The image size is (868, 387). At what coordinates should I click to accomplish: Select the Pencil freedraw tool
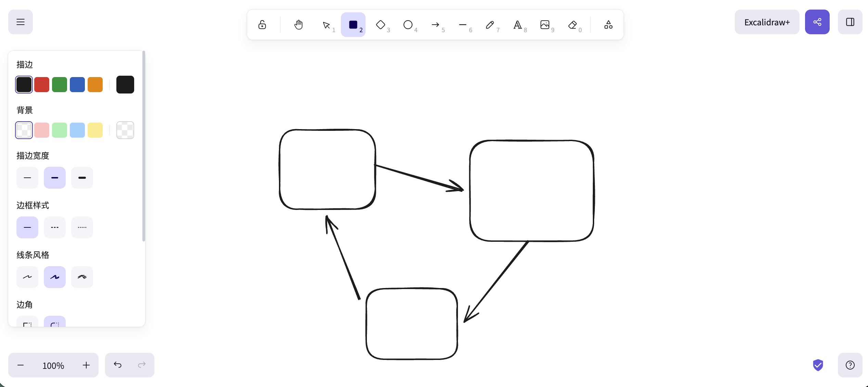[x=490, y=25]
